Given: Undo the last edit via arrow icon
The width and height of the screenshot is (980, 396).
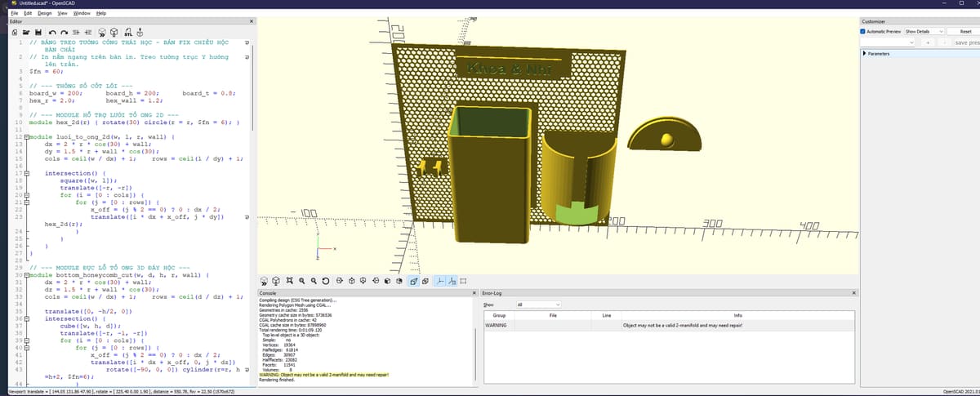Looking at the screenshot, I should point(52,33).
